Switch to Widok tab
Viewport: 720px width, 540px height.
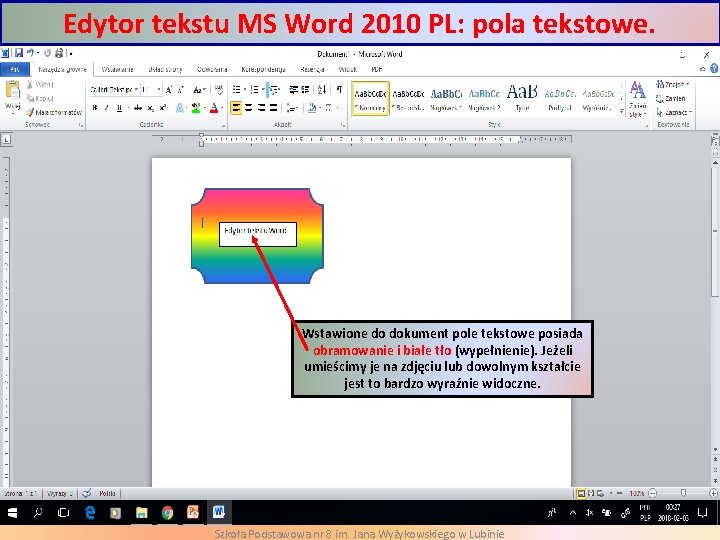pyautogui.click(x=347, y=69)
